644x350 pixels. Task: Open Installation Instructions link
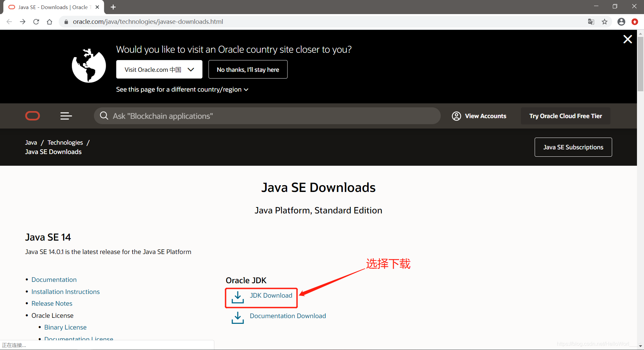pyautogui.click(x=65, y=292)
